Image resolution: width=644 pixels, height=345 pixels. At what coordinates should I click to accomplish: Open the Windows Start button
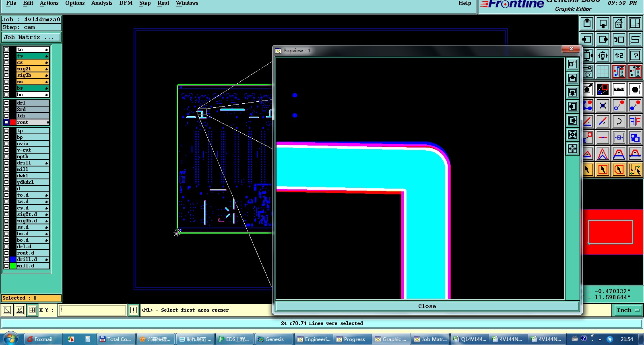pos(11,339)
